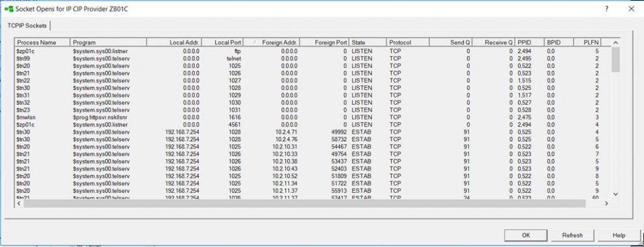Image resolution: width=644 pixels, height=247 pixels.
Task: Sort by Protocol column header
Action: click(x=408, y=42)
